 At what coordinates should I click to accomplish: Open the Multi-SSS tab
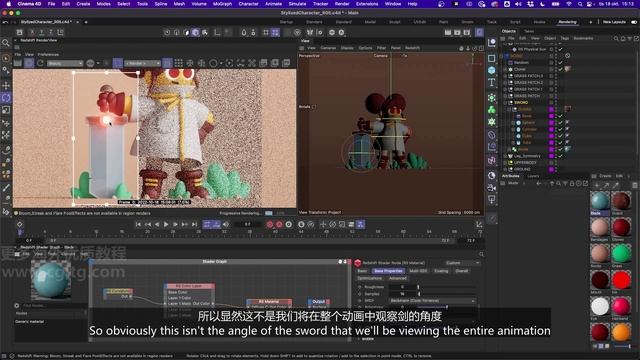pyautogui.click(x=418, y=271)
